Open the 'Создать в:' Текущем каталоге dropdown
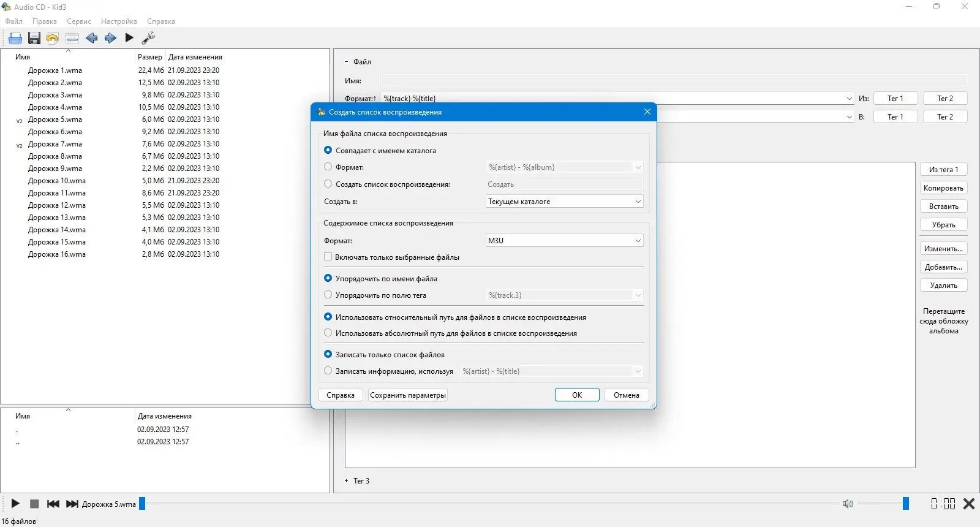Image resolution: width=980 pixels, height=527 pixels. (564, 201)
